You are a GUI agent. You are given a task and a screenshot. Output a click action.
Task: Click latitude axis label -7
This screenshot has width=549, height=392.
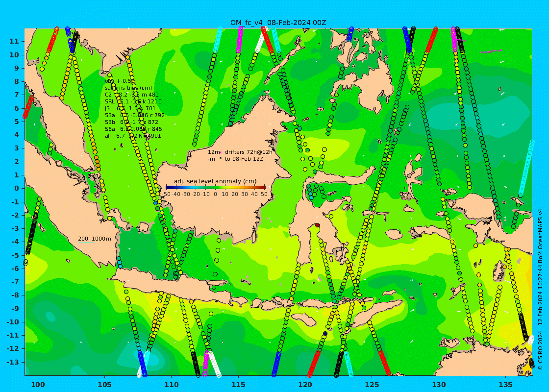[15, 282]
